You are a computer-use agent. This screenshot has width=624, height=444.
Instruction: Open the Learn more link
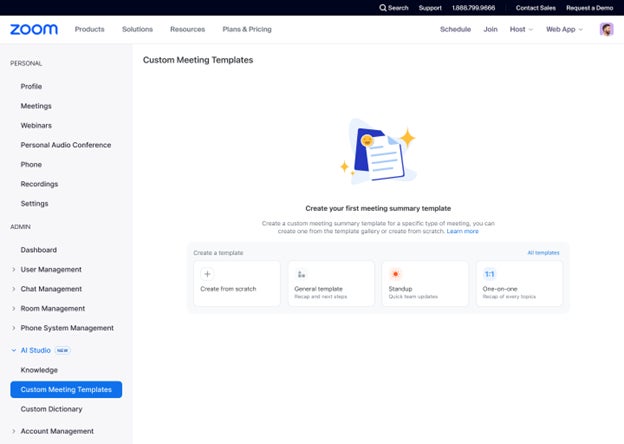462,231
